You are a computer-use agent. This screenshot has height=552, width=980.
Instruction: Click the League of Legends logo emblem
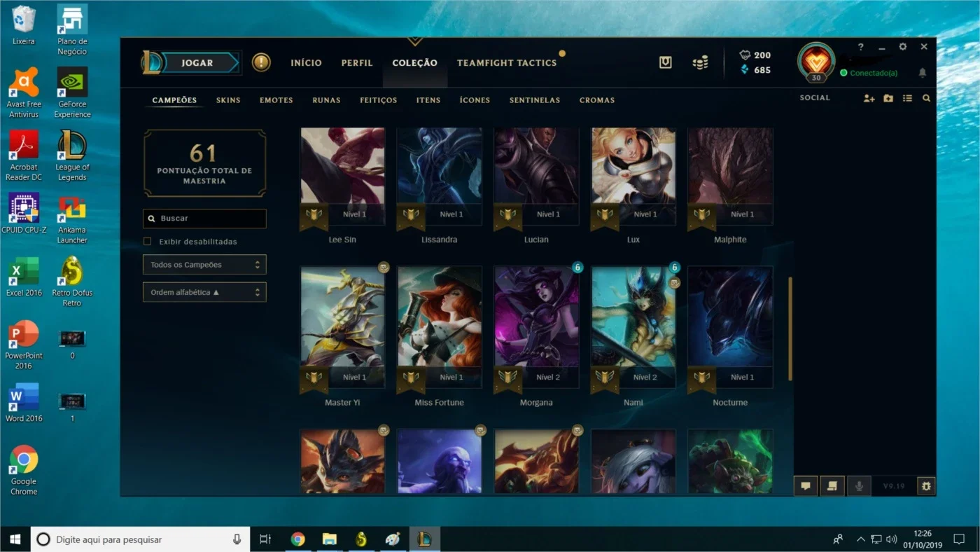coord(152,62)
